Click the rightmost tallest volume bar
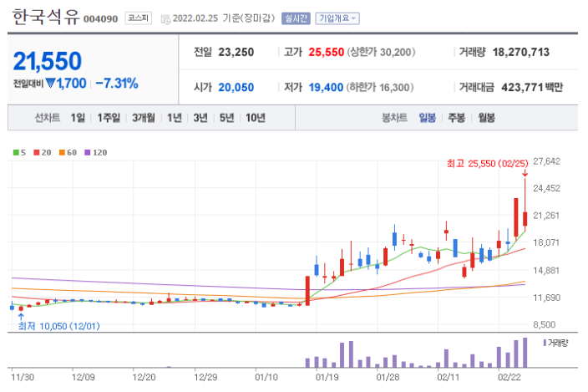 [525, 353]
